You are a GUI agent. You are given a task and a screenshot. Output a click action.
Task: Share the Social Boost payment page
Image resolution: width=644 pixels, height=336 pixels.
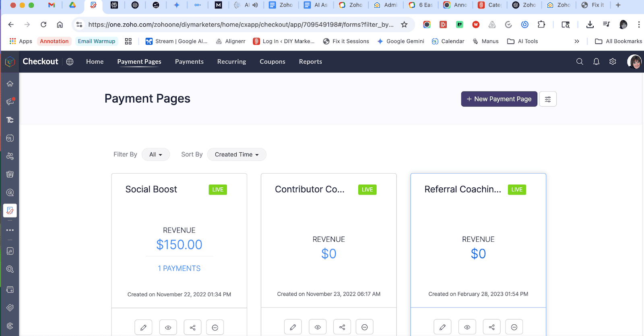click(x=192, y=328)
